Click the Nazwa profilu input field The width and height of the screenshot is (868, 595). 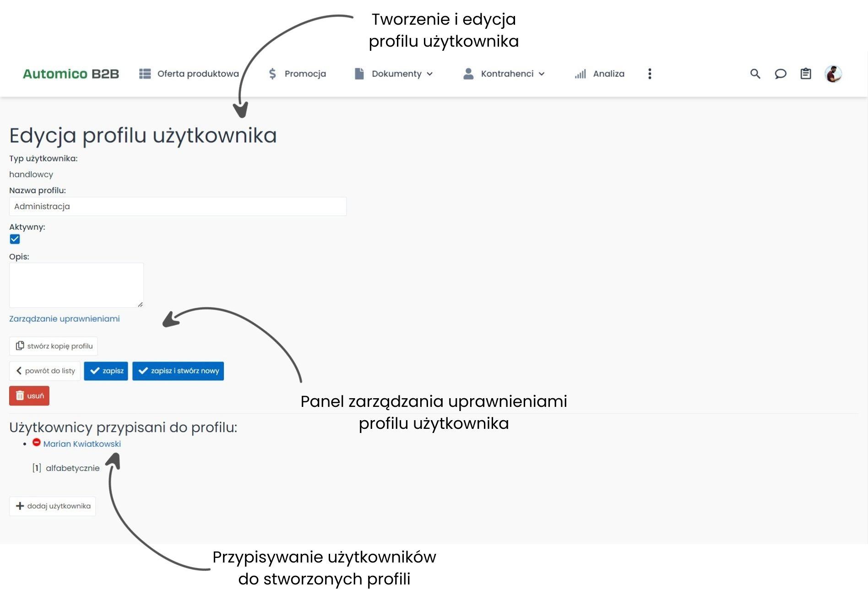[178, 206]
